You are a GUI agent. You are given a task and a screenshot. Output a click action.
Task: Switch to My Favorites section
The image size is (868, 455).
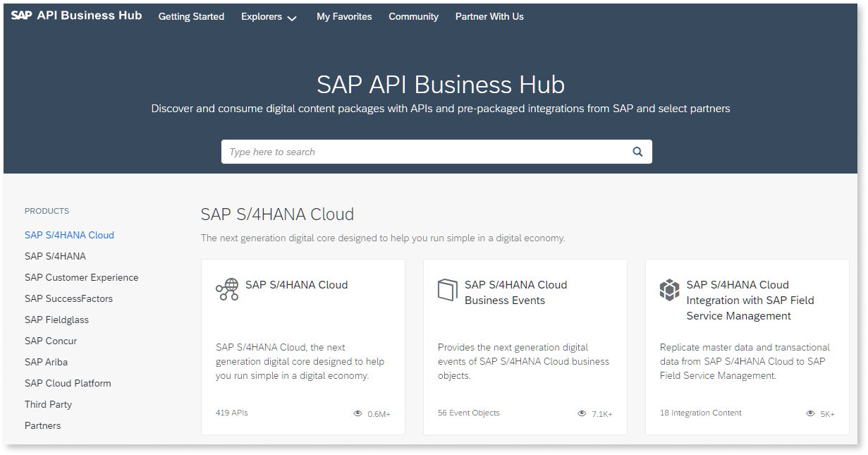pos(344,16)
